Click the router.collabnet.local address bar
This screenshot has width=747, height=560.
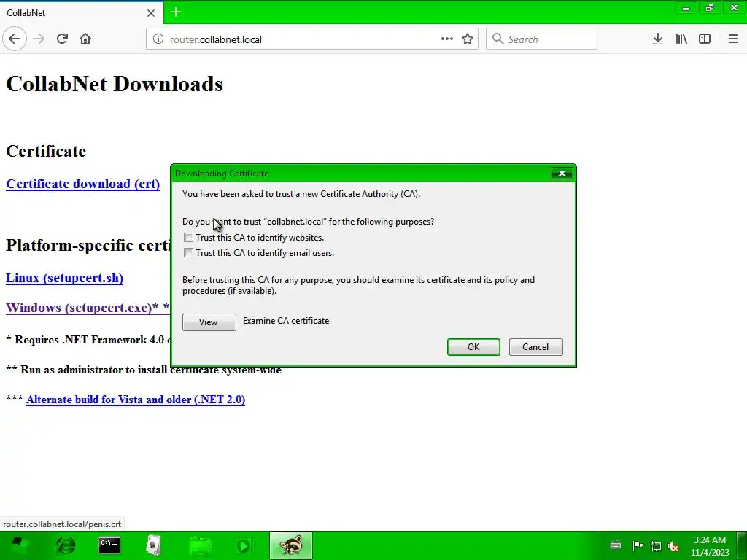(312, 39)
